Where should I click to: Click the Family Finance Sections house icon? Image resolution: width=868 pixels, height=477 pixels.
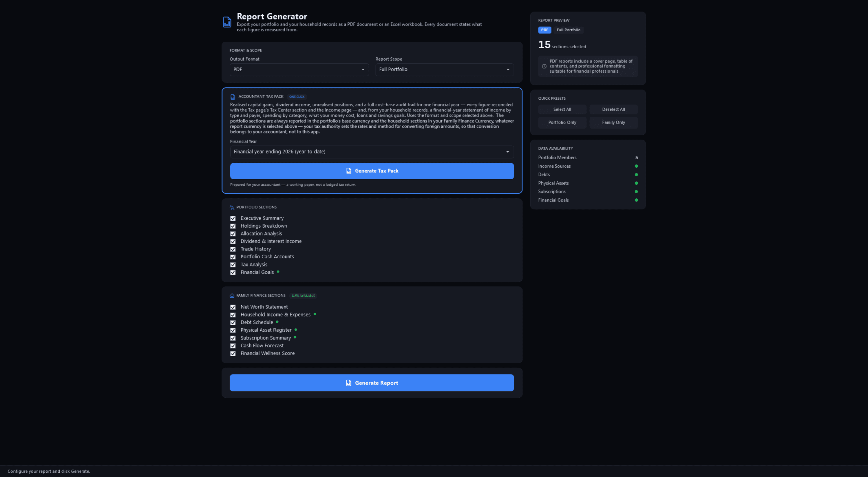click(232, 296)
